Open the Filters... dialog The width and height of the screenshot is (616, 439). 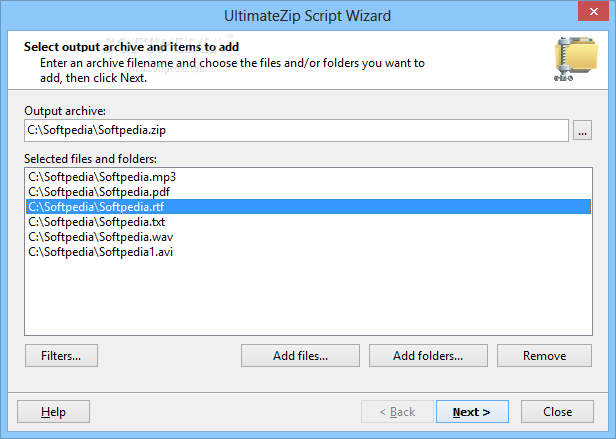tap(61, 356)
